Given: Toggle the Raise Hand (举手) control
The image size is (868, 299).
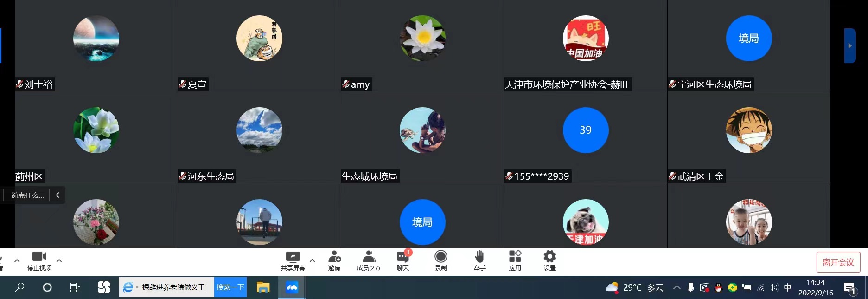Looking at the screenshot, I should pyautogui.click(x=479, y=261).
